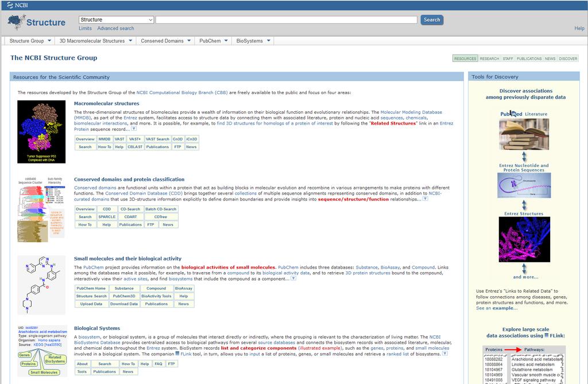Open the Cn3D button
The image size is (588, 384).
(177, 139)
